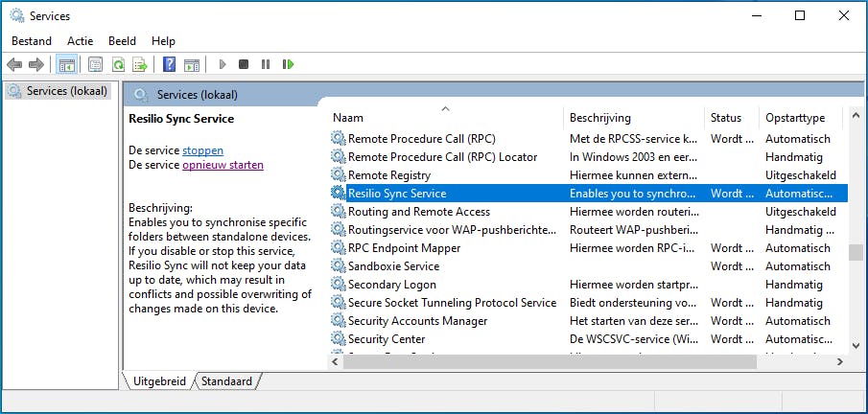Viewport: 868px width, 414px height.
Task: Click the Back arrow in the toolbar
Action: (14, 65)
